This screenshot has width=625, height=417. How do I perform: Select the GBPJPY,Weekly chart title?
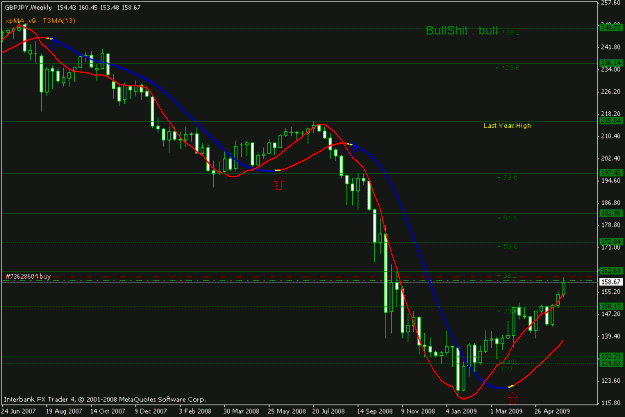(x=28, y=7)
